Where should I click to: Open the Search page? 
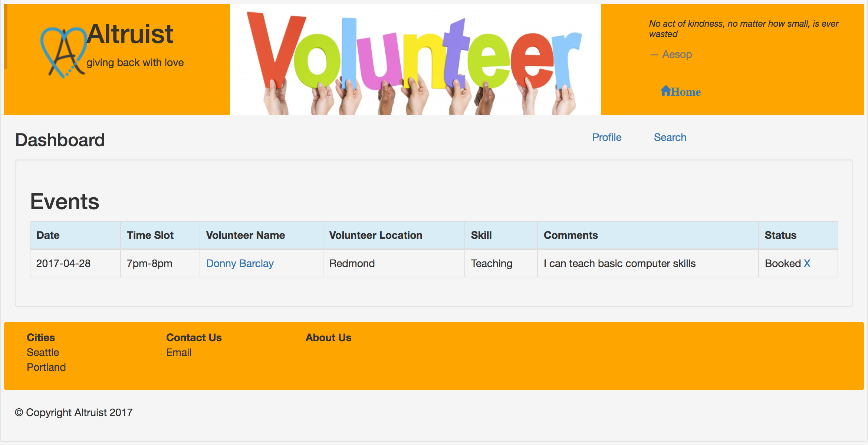(x=670, y=137)
